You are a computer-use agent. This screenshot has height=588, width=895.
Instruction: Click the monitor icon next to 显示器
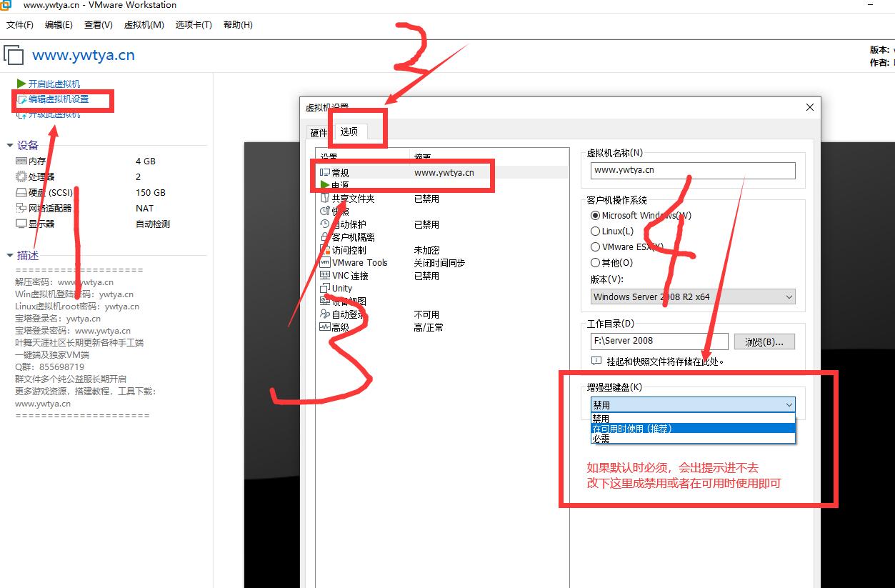[21, 224]
